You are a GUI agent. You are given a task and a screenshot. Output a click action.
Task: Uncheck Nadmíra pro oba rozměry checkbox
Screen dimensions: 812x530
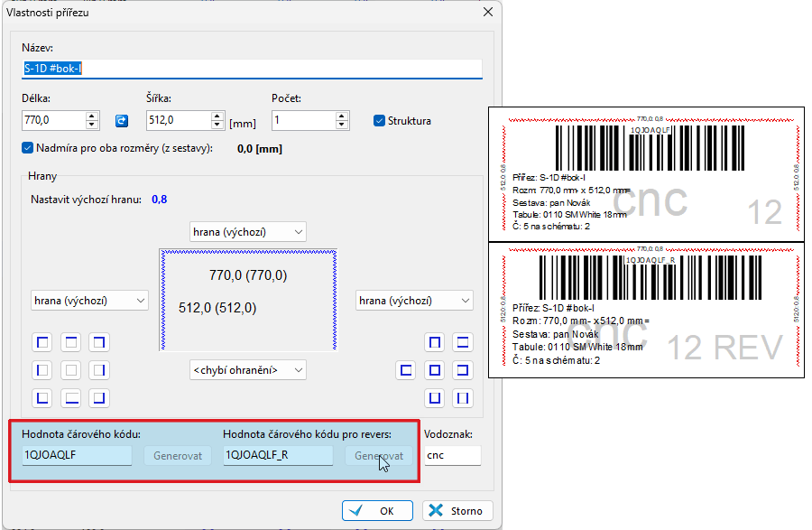click(x=27, y=148)
